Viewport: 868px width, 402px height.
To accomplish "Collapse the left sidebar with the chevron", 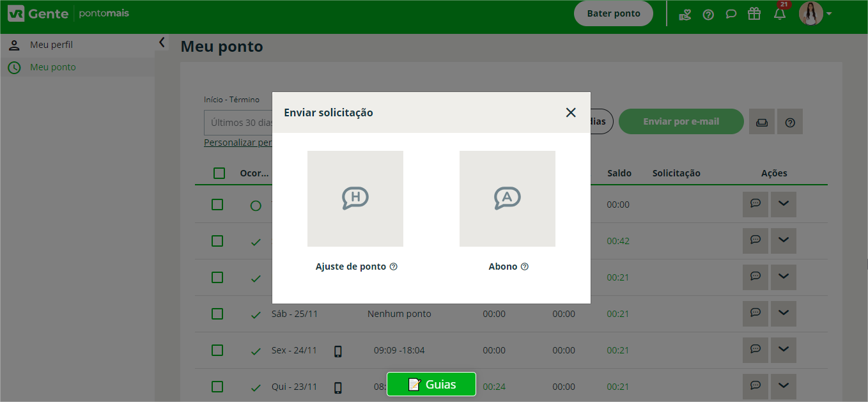I will pos(162,42).
